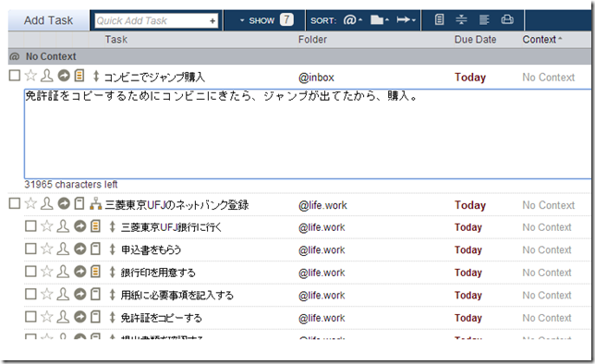Viewport: 595px width, 364px height.
Task: Check off 申込書をもらう subtask
Action: pos(30,249)
